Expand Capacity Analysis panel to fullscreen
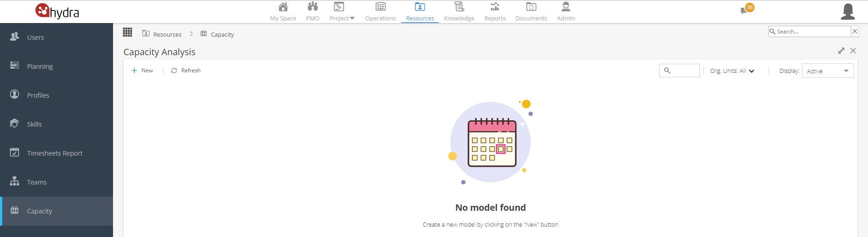 841,51
